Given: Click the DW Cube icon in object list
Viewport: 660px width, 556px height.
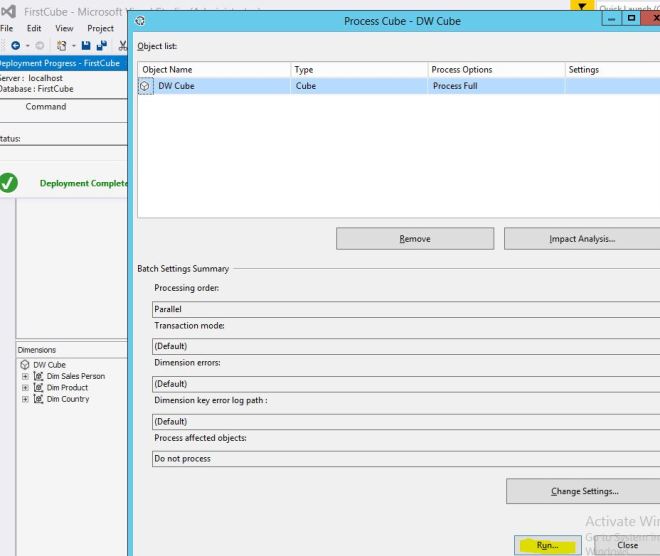Looking at the screenshot, I should 145,87.
